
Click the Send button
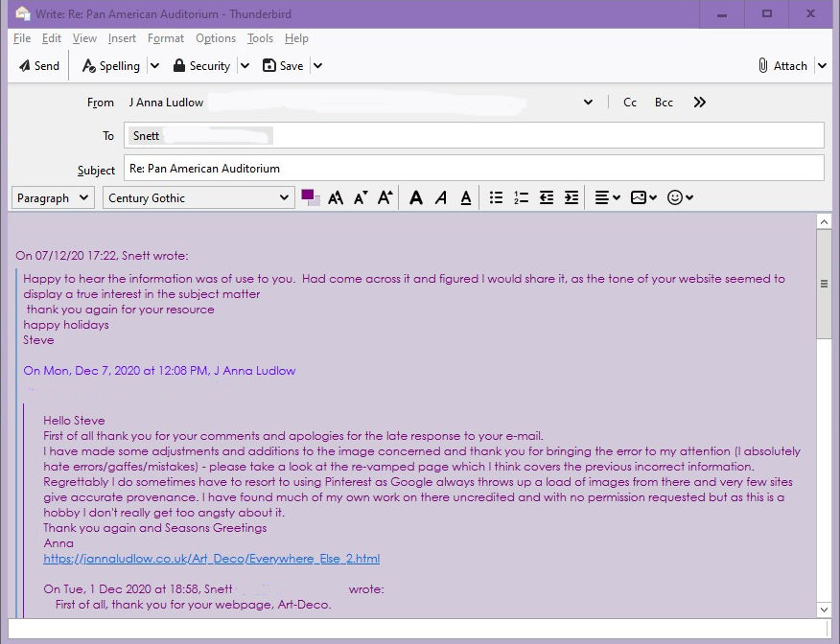click(39, 66)
